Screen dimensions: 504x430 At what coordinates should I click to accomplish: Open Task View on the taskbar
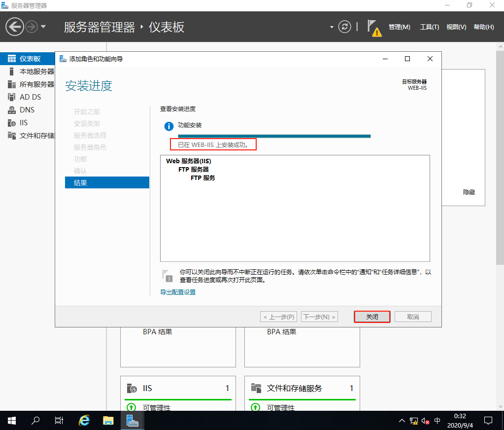(x=59, y=420)
